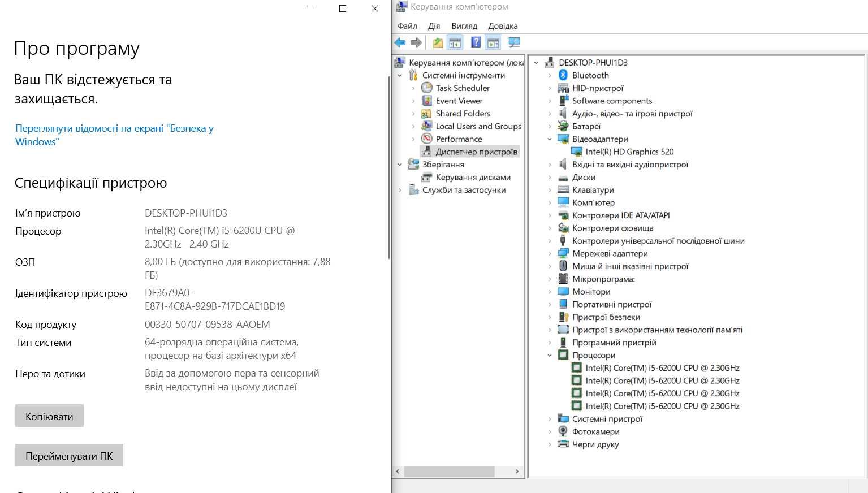Select Аудіо-, відео- та ігрові пристрої row

coord(632,114)
